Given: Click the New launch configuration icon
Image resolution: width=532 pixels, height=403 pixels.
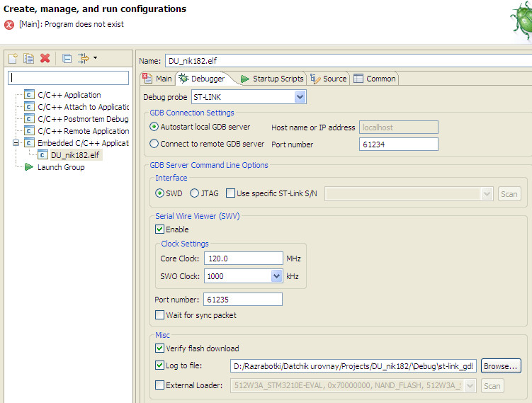Looking at the screenshot, I should (x=13, y=58).
